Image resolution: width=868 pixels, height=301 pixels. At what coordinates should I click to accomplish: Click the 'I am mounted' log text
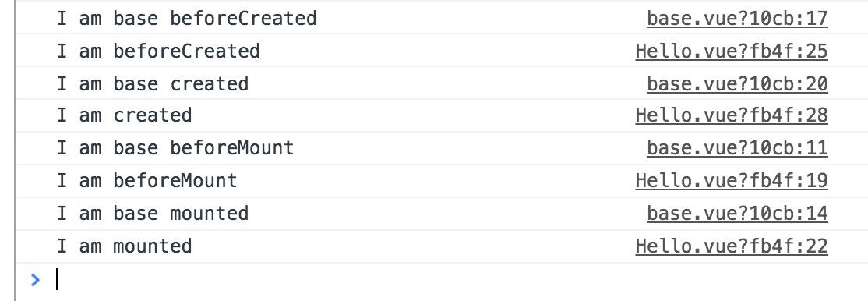pyautogui.click(x=125, y=246)
